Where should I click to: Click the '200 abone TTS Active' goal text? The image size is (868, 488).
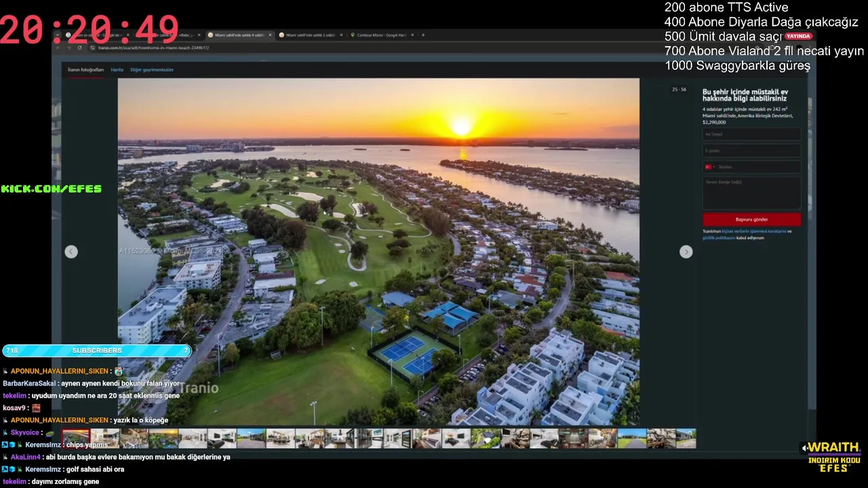click(x=726, y=7)
